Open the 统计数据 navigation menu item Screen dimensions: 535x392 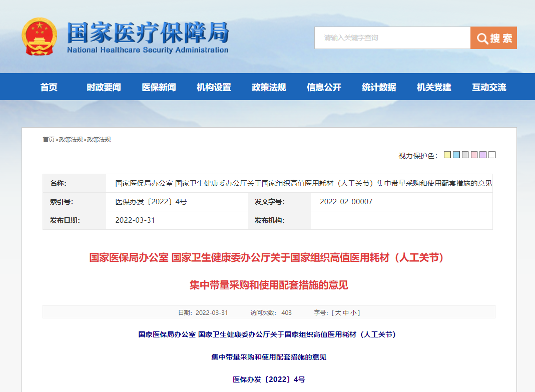(x=378, y=87)
